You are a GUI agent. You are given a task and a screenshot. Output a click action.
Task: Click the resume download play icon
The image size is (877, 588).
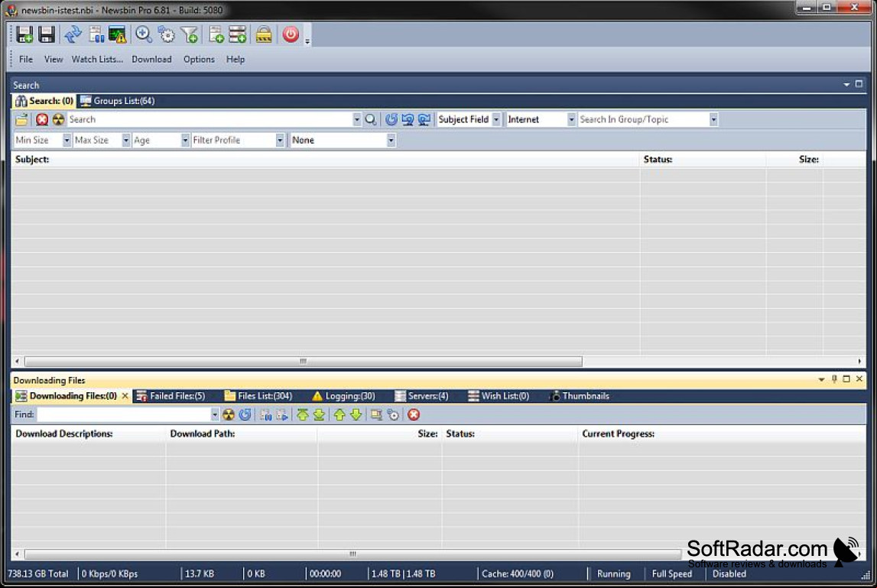click(x=282, y=414)
